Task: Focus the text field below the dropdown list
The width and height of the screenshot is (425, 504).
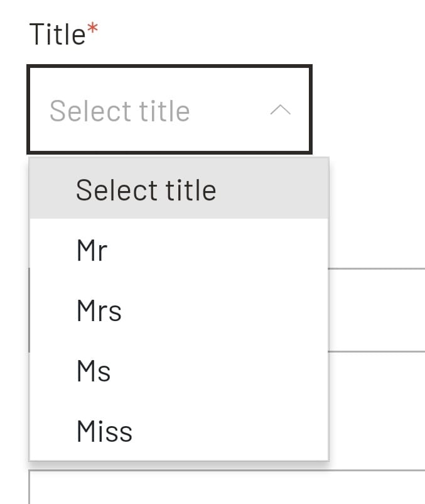Action: point(226,487)
